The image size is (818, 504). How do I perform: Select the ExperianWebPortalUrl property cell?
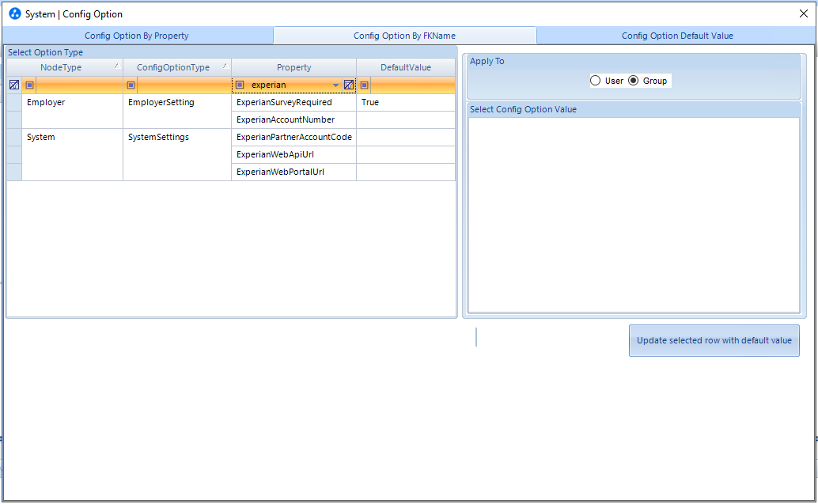(293, 172)
